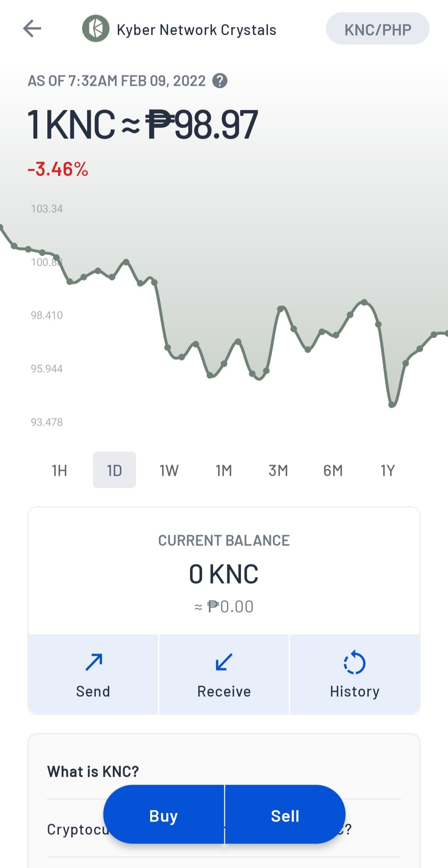Screen dimensions: 448x868
Task: Tap the current balance 0 KNC text
Action: coord(224,575)
